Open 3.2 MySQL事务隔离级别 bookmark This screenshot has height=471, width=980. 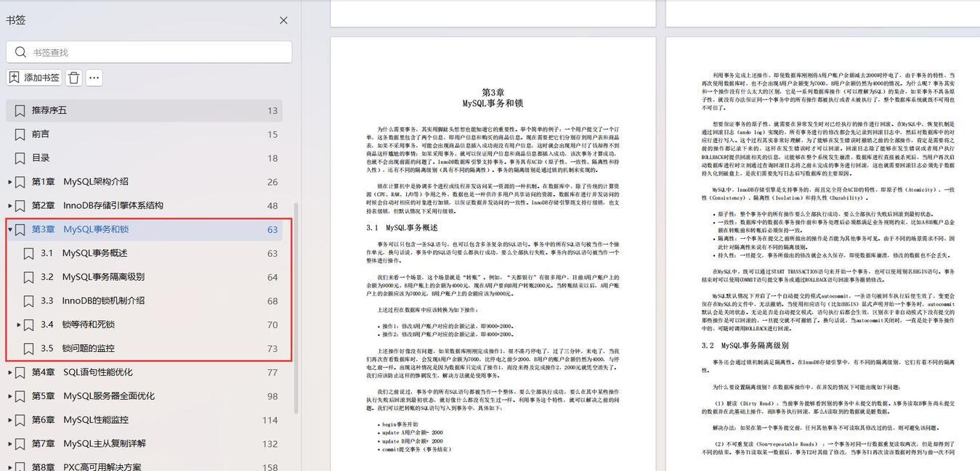click(x=92, y=277)
